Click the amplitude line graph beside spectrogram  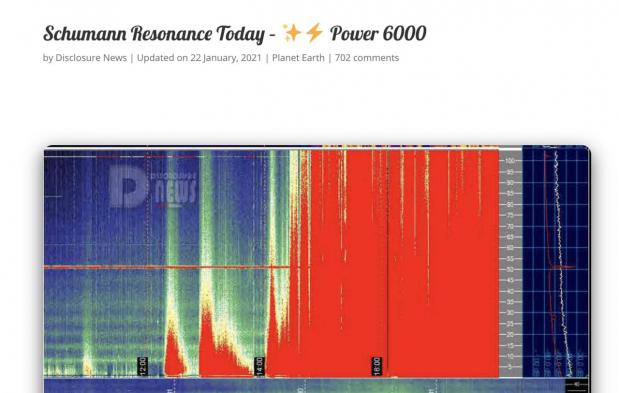556,262
